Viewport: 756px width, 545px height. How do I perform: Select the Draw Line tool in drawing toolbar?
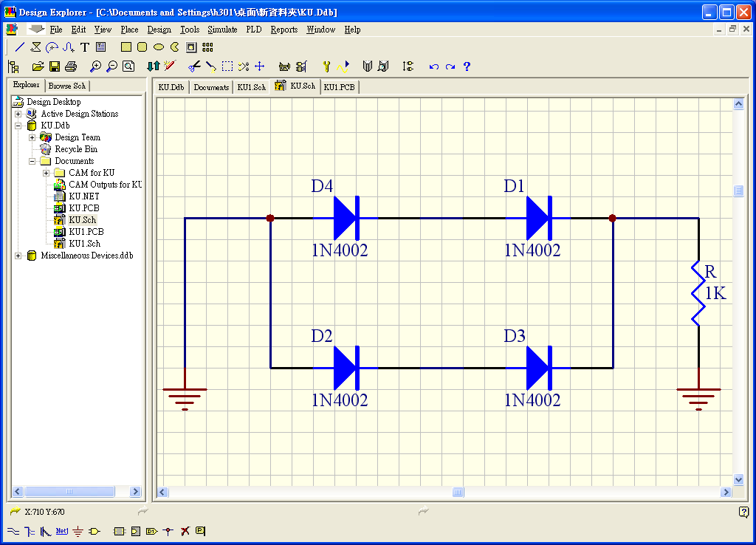pyautogui.click(x=20, y=47)
